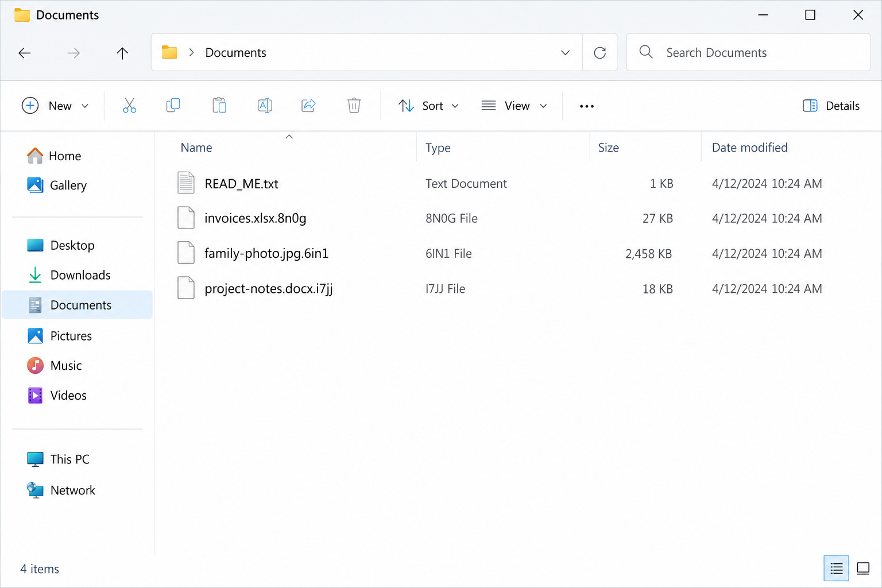
Task: Open the View layout dropdown
Action: coord(514,106)
